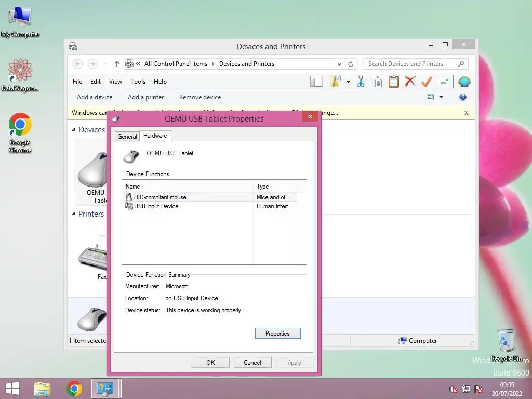The width and height of the screenshot is (532, 399).
Task: Click the Type column header
Action: click(275, 187)
